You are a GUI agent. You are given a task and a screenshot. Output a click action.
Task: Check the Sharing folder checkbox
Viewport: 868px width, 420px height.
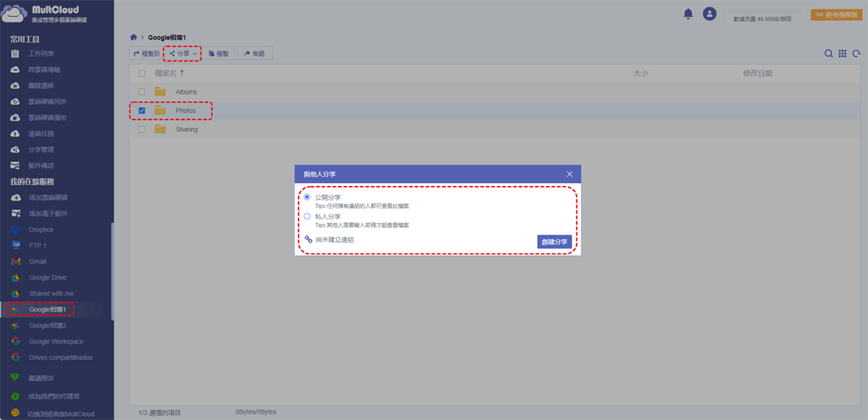tap(142, 130)
